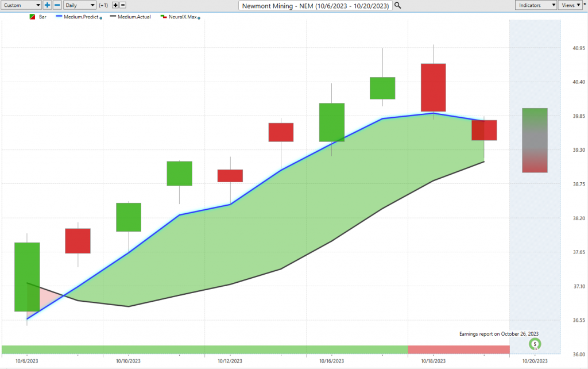Click the 10/20/2023 NeuralX forecast bar

(535, 140)
